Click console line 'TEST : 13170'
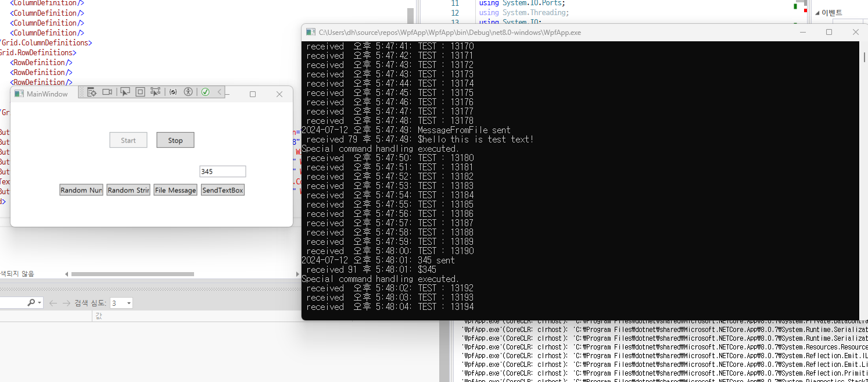This screenshot has height=382, width=868. click(390, 47)
